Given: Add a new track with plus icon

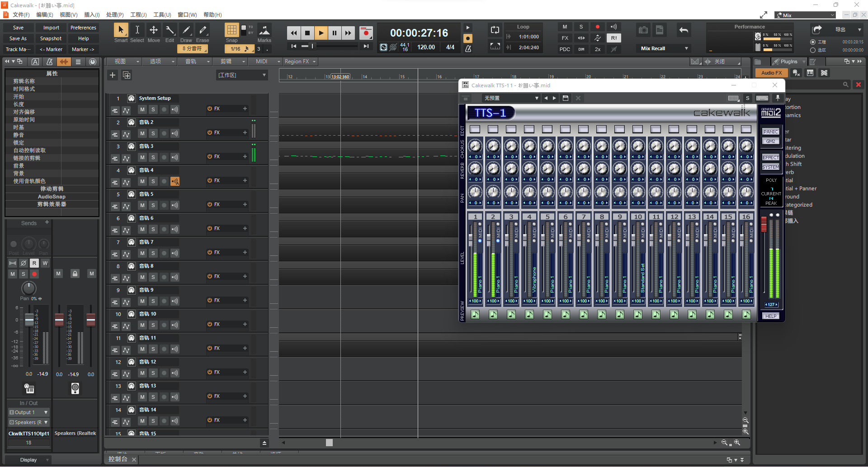Looking at the screenshot, I should (x=113, y=75).
